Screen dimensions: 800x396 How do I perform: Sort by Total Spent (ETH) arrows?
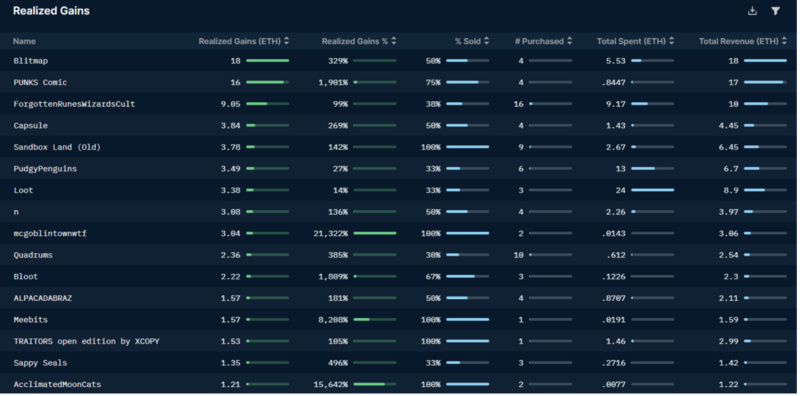671,41
